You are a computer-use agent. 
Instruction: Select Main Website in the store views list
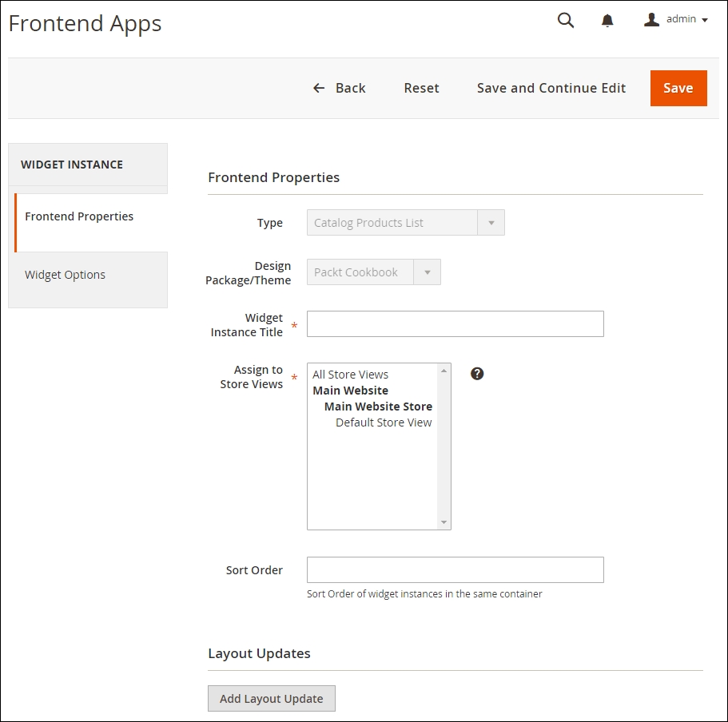tap(350, 390)
